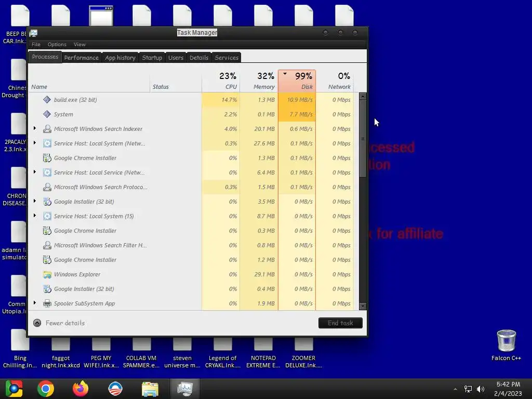Click the Obama logo taskbar icon
The width and height of the screenshot is (532, 399).
pyautogui.click(x=115, y=389)
